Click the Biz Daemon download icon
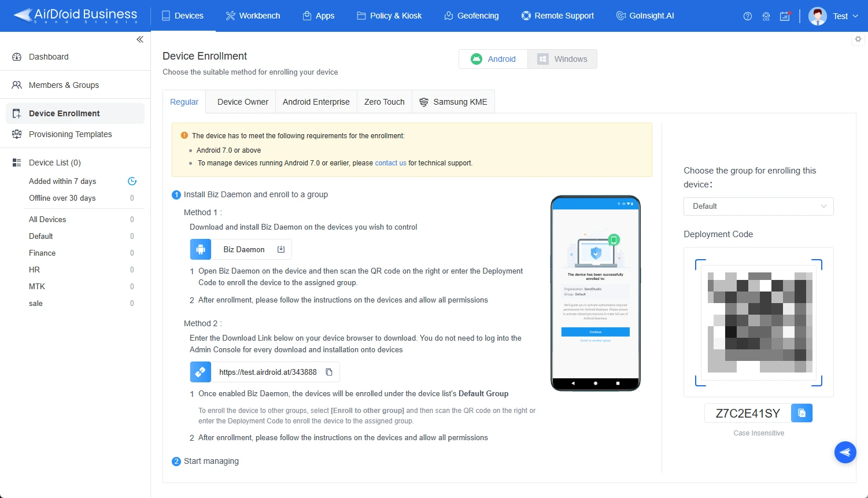This screenshot has height=498, width=868. (281, 249)
